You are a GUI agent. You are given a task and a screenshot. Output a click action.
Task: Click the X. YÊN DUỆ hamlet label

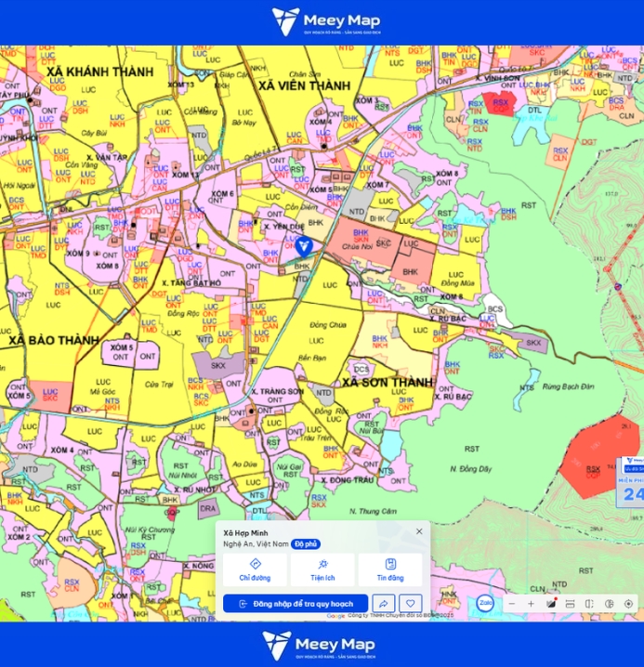(x=284, y=227)
